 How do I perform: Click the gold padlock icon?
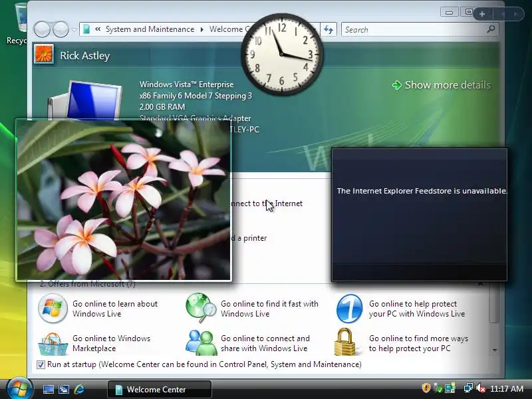345,342
